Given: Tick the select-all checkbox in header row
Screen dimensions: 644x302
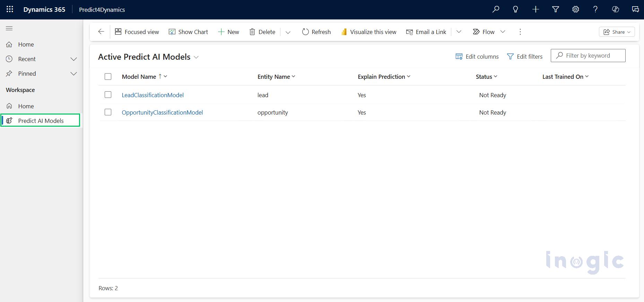Looking at the screenshot, I should (x=108, y=77).
